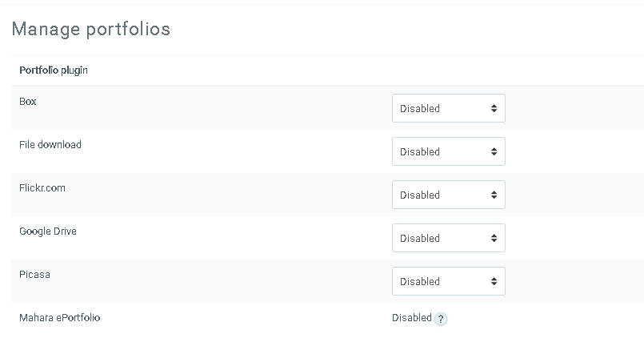This screenshot has height=338, width=644.
Task: Click the arrow icon on File download dropdown
Action: click(x=494, y=151)
